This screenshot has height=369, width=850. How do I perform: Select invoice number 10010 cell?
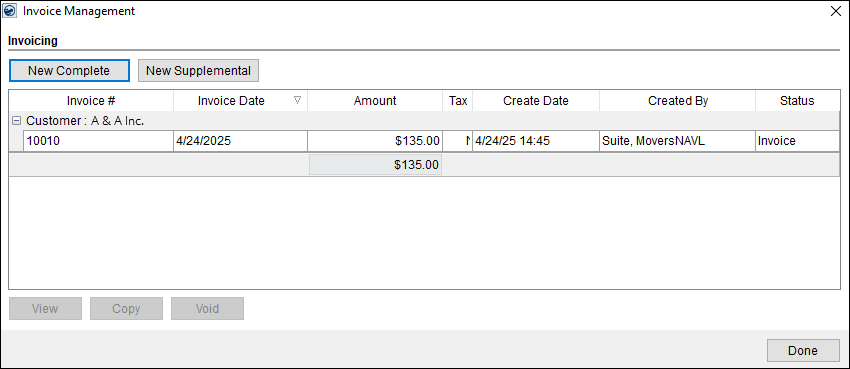click(x=98, y=141)
